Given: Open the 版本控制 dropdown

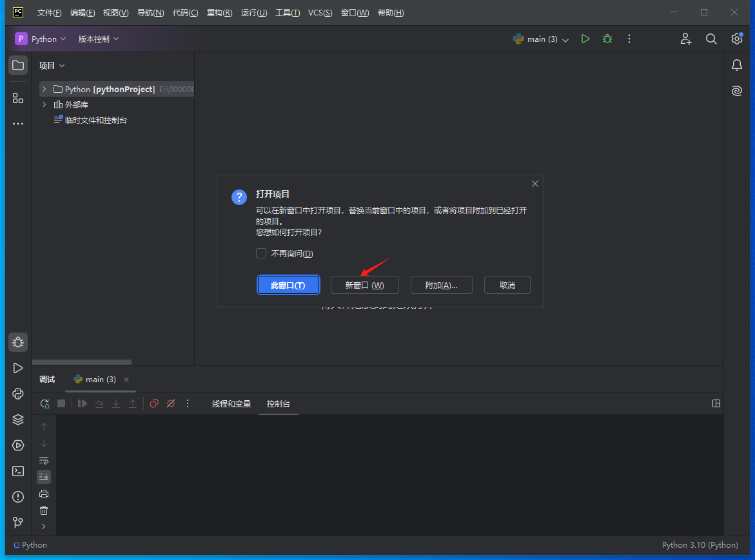Looking at the screenshot, I should click(x=98, y=39).
